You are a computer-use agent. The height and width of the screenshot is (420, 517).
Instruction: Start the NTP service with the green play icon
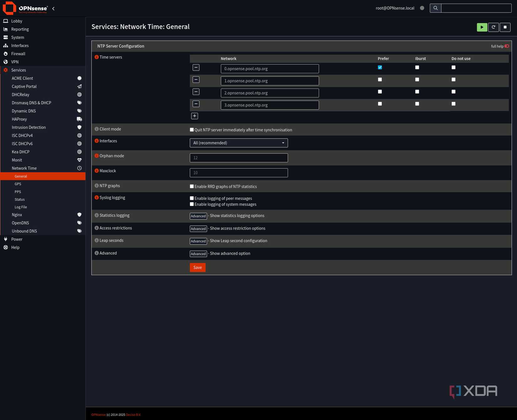482,27
